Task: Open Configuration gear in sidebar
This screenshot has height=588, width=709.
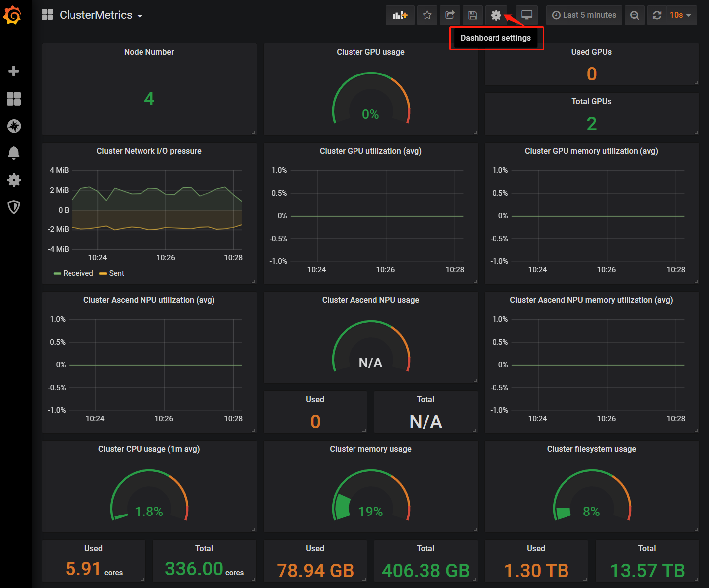Action: [14, 180]
